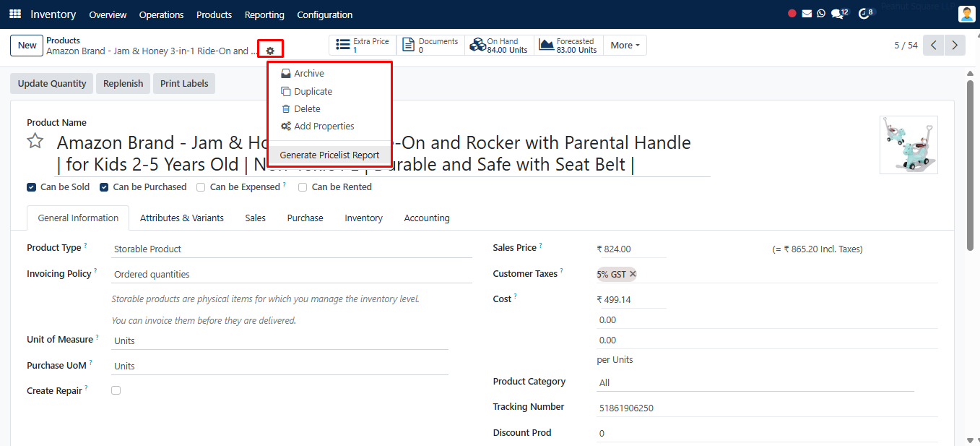
Task: Switch to Attributes & Variants tab
Action: pyautogui.click(x=182, y=218)
